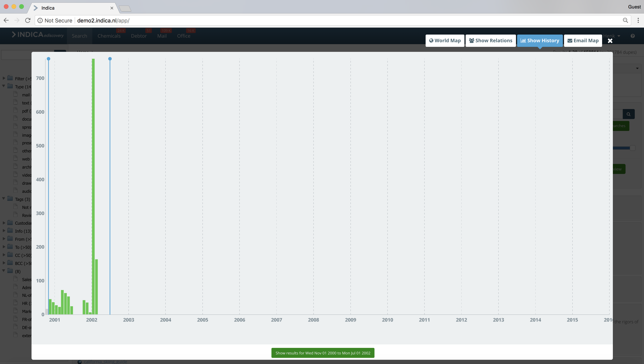Select the HR item icon in sidebar
Screen dimensions: 644x364
click(x=16, y=303)
